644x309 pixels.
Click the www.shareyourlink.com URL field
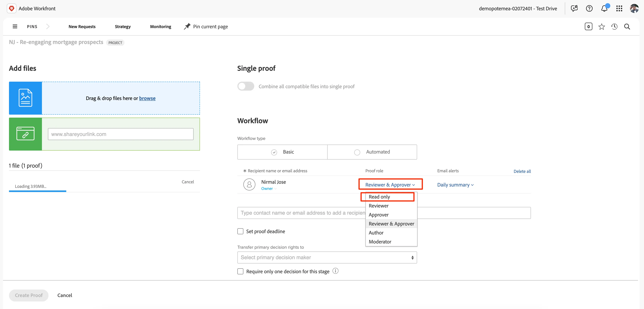[x=121, y=134]
